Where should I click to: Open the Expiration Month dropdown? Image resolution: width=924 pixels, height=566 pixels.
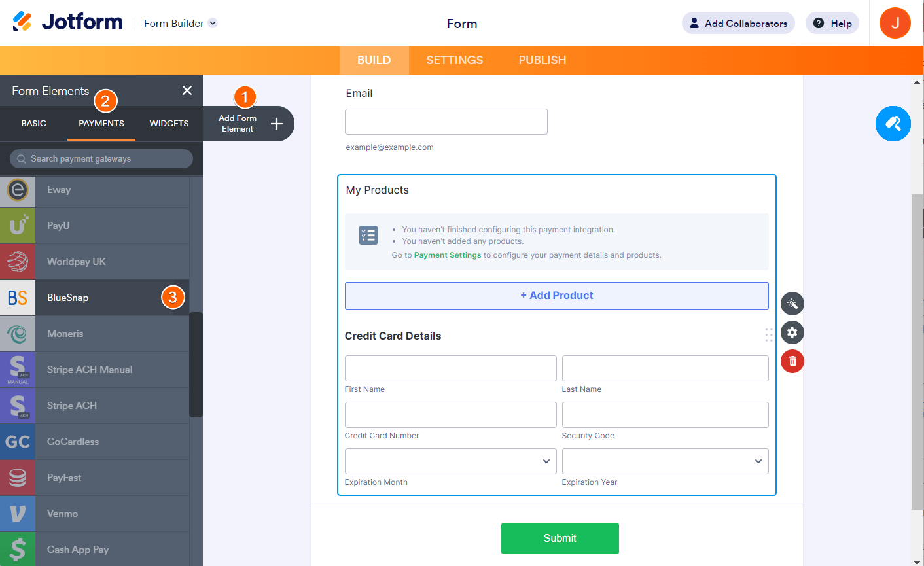[450, 461]
